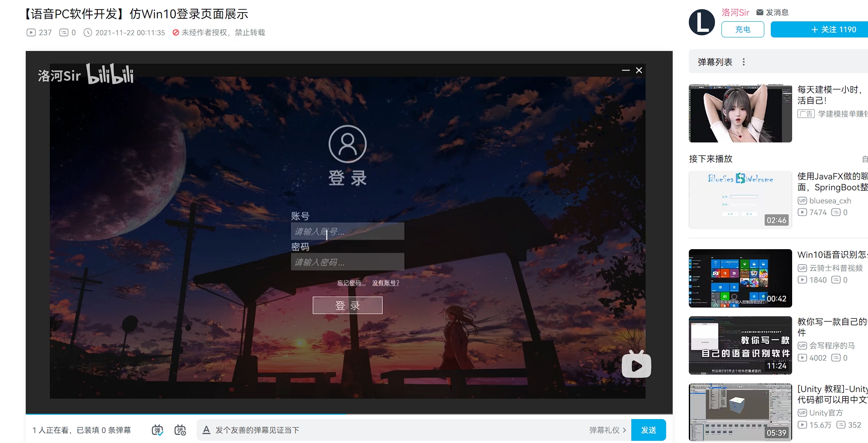Click the UP badge icon beside 云骑士科普视频
The width and height of the screenshot is (868, 443).
click(x=802, y=268)
